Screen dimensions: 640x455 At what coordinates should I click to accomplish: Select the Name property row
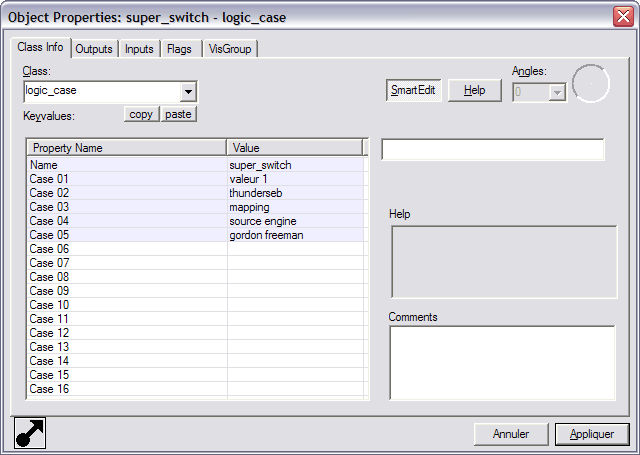click(127, 165)
